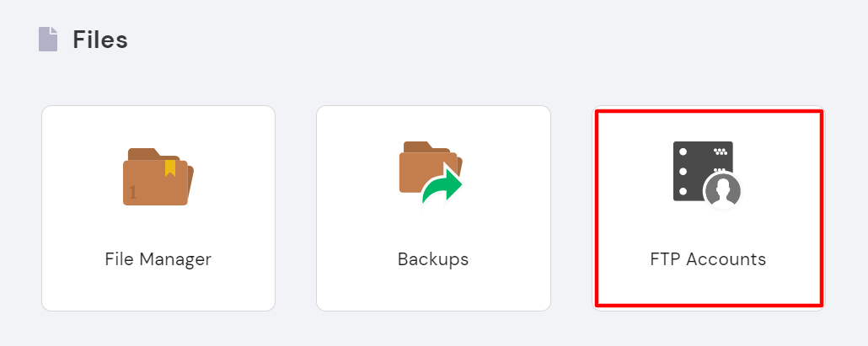Click the Files section heading
This screenshot has width=868, height=346.
(100, 39)
